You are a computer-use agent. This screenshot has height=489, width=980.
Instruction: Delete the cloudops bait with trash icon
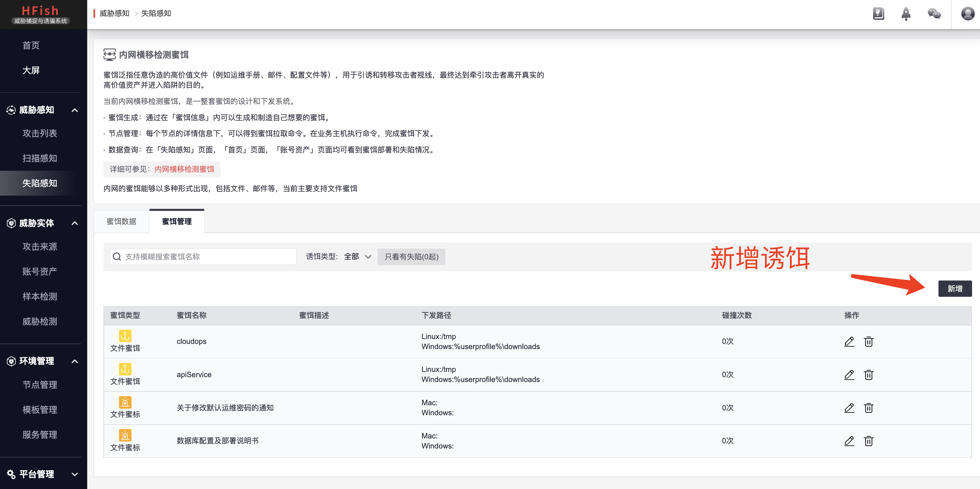[x=869, y=341]
